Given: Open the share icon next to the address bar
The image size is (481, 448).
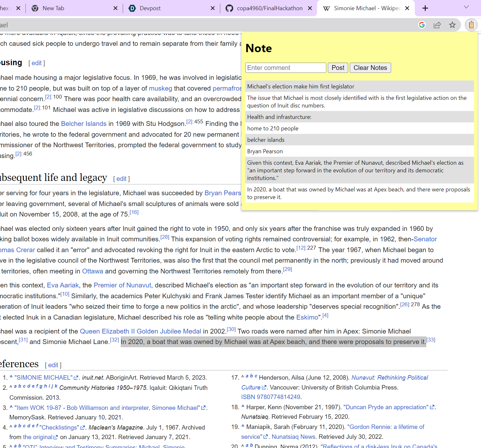Looking at the screenshot, I should coord(437,25).
